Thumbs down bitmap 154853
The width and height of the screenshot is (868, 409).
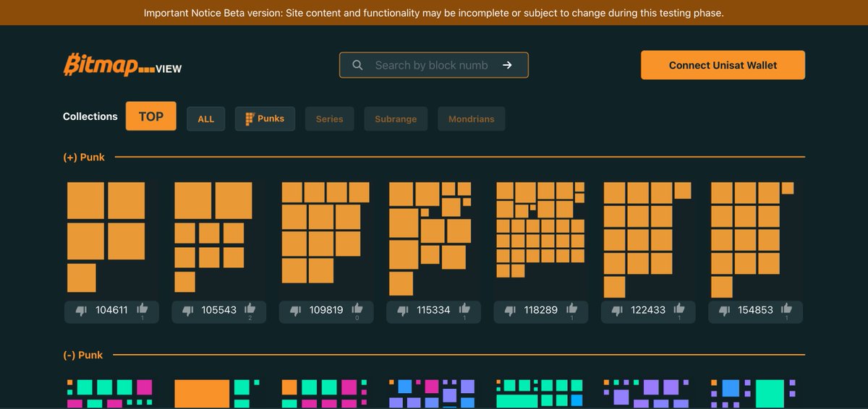(x=725, y=310)
